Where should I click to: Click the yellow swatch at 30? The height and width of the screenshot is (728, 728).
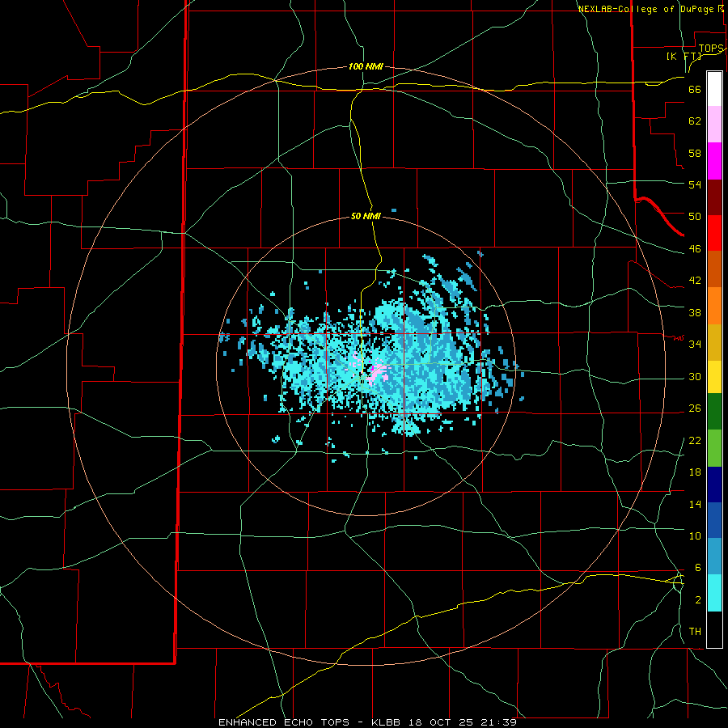[x=714, y=377]
